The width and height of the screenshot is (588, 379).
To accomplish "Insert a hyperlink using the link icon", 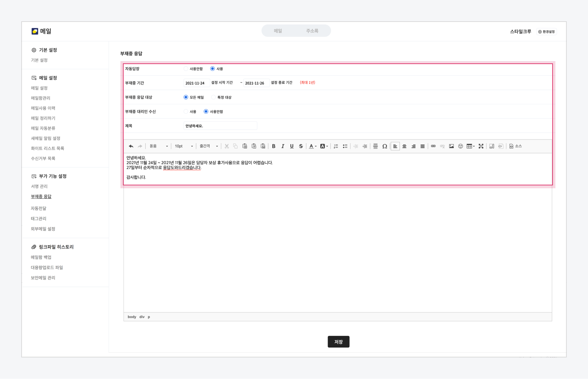I will point(433,146).
